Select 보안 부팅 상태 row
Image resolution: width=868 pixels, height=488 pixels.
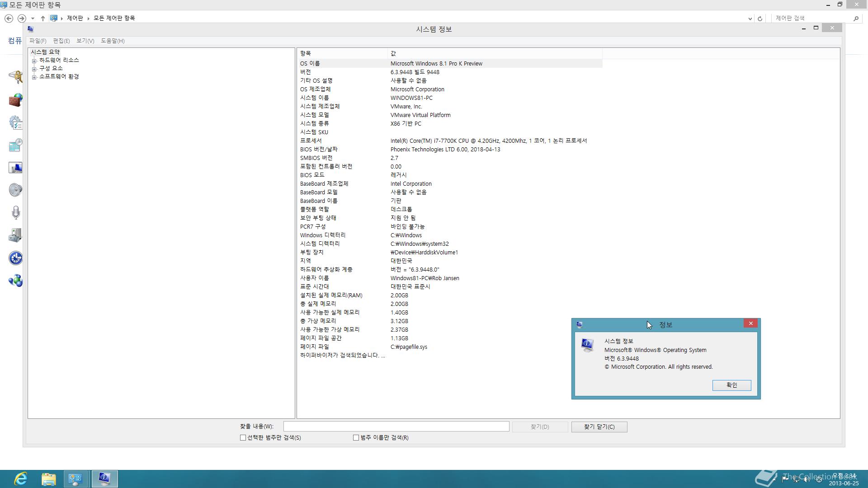coord(450,218)
